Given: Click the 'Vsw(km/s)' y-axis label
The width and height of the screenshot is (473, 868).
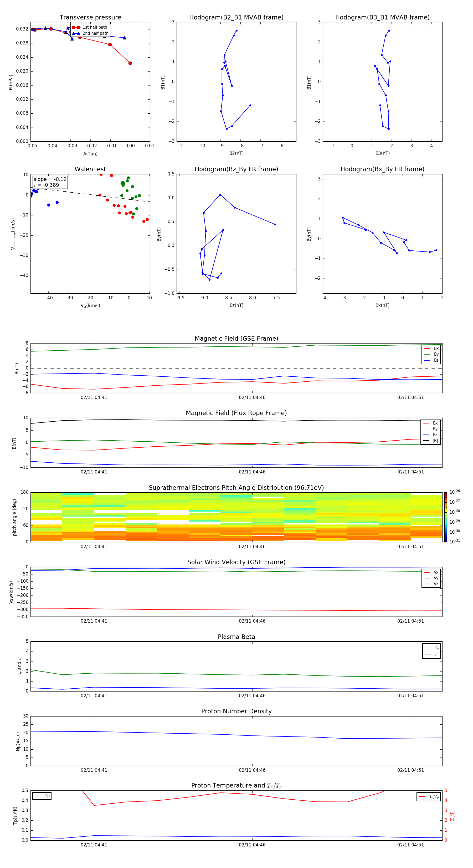Looking at the screenshot, I should pyautogui.click(x=11, y=592).
